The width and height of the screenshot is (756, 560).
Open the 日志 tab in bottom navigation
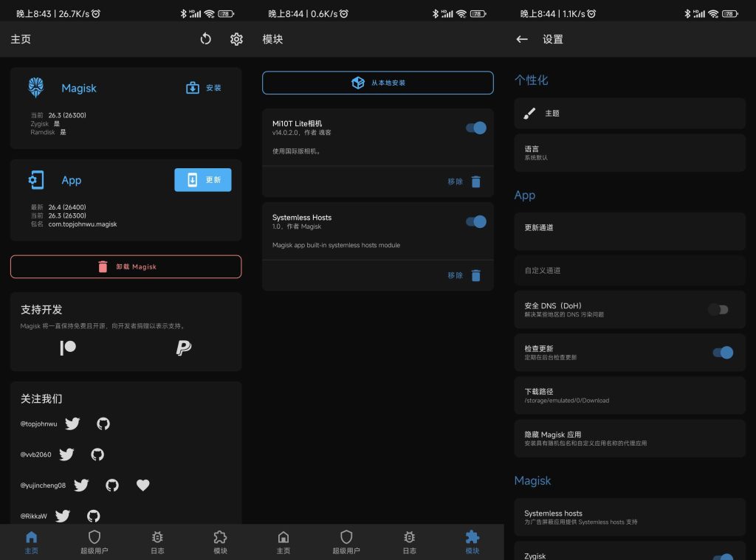click(157, 541)
